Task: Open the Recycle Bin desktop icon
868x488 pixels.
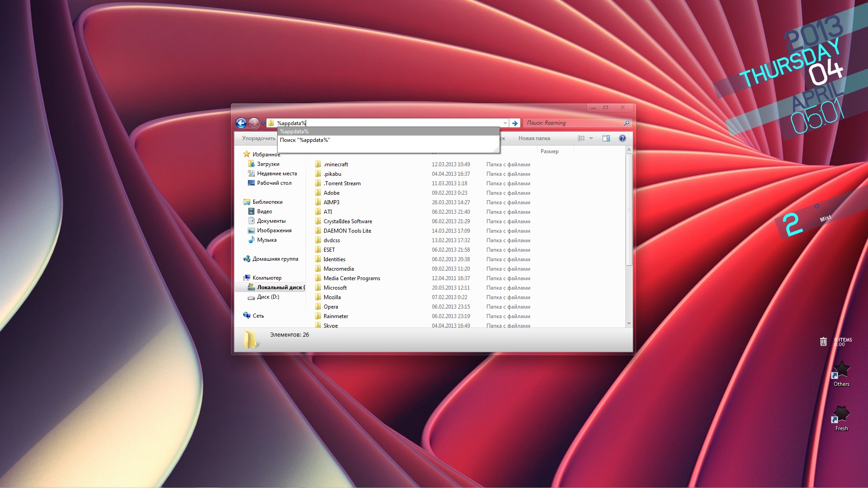Action: tap(823, 342)
